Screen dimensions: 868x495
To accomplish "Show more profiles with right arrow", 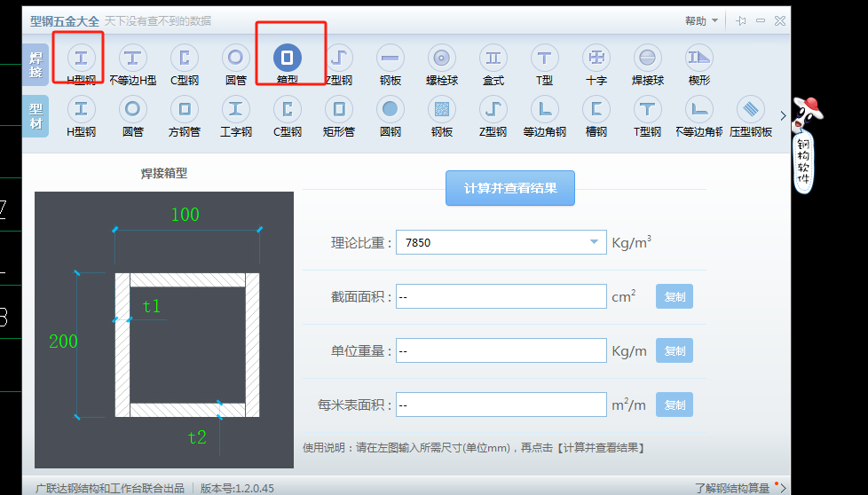I will point(783,116).
